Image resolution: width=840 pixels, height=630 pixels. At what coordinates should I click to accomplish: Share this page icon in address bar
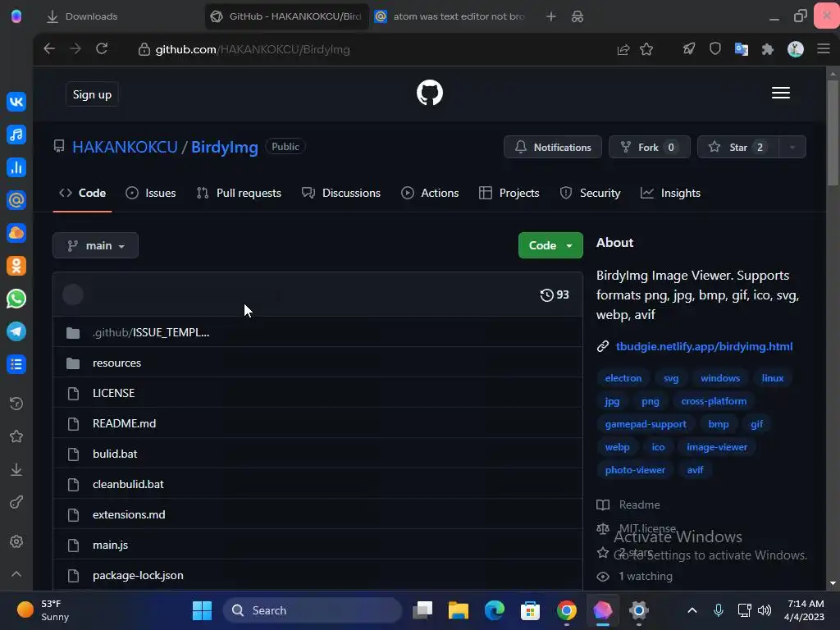click(623, 49)
